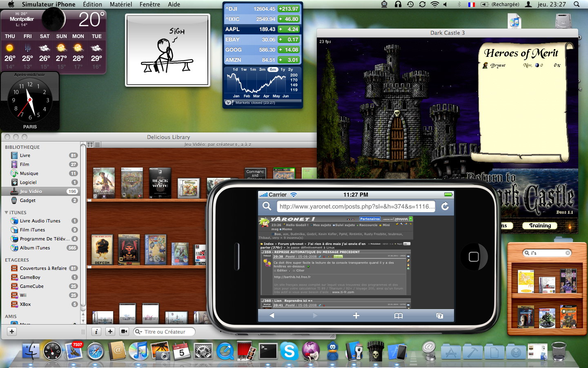Select Film in the Bibliothèque sidebar

pos(24,164)
